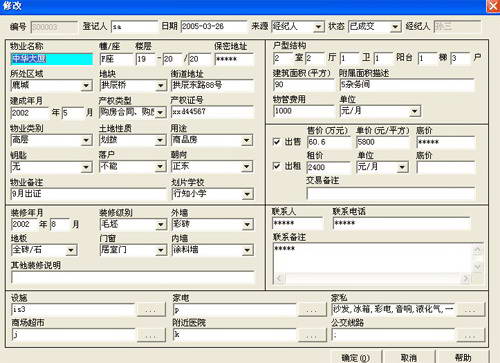Click the browse button beside 家私 field
Viewport: 500px width, 363px height.
(x=470, y=309)
